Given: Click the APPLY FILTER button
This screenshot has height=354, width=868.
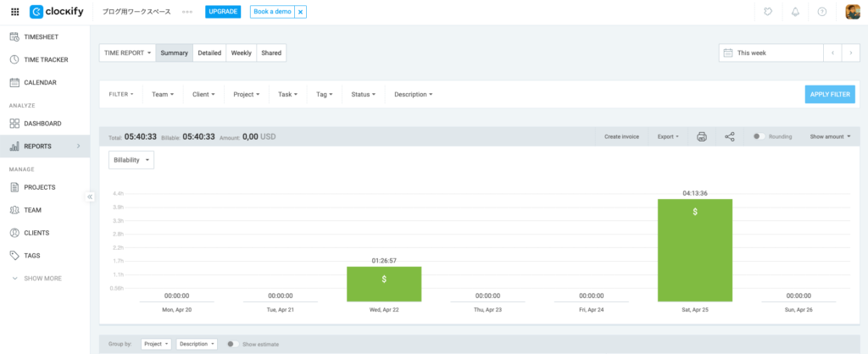Looking at the screenshot, I should tap(829, 94).
